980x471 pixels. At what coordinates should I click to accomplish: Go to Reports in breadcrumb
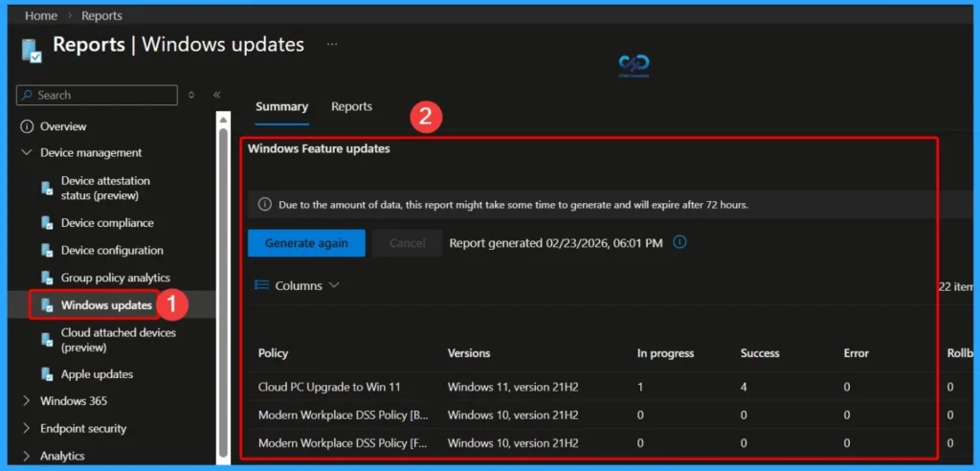[101, 15]
